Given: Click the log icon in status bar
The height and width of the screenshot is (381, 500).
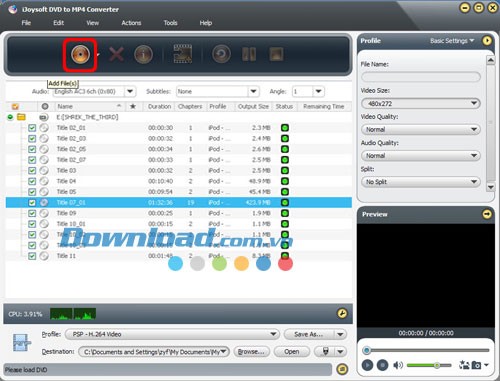Looking at the screenshot, I should click(342, 369).
